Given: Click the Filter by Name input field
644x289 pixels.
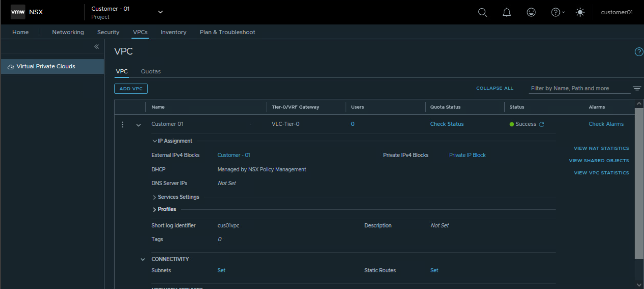Looking at the screenshot, I should pyautogui.click(x=579, y=88).
